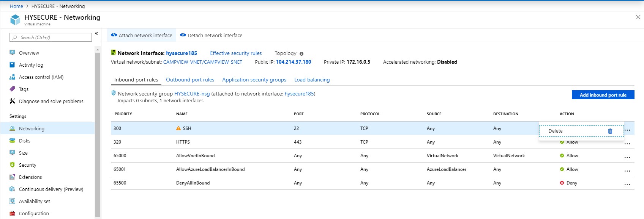Image resolution: width=644 pixels, height=219 pixels.
Task: Open ellipsis menu for AllowVnetInBound rule
Action: click(x=627, y=157)
